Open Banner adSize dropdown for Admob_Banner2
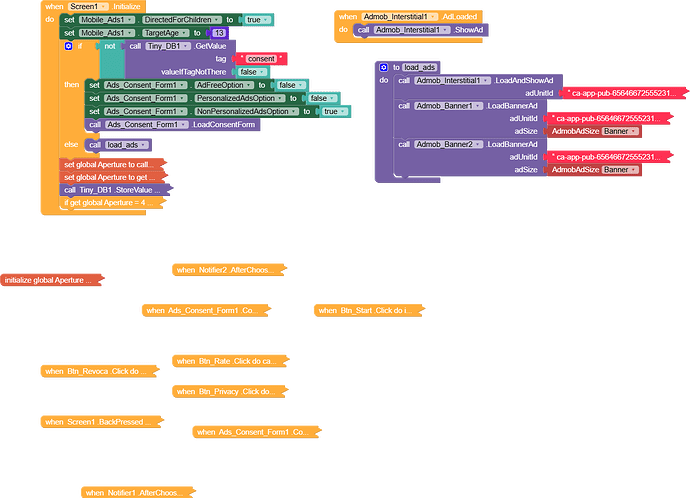 click(620, 170)
